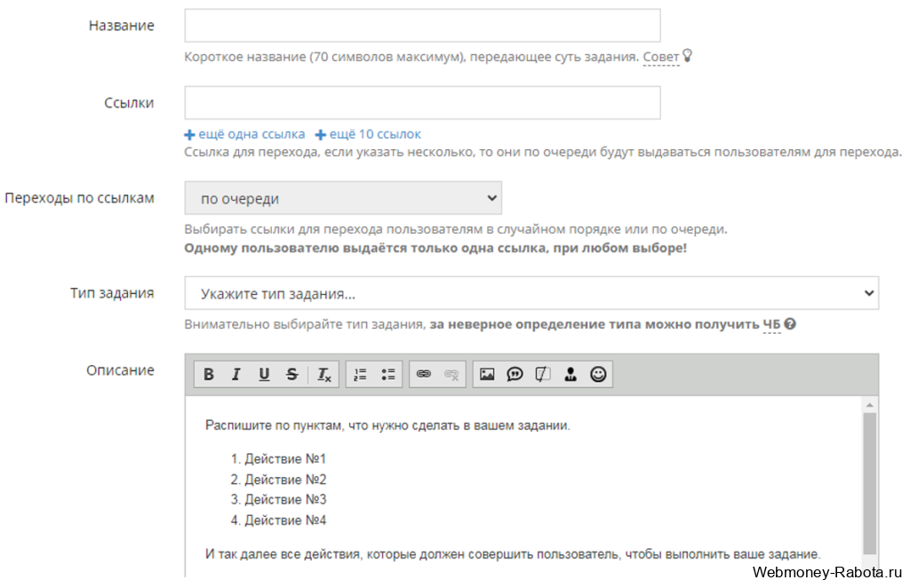Screen dimensions: 910x588
Task: Click the text 'Действие №2' in editor
Action: click(x=285, y=480)
